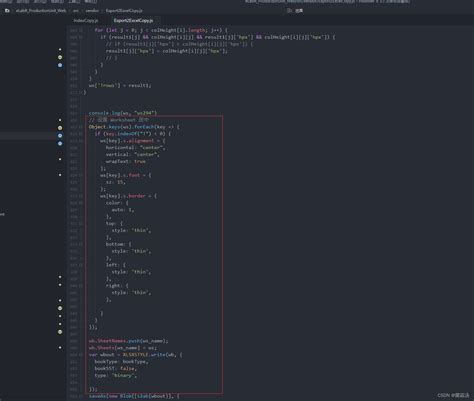Place cursor on the console.log line
474x401 pixels.
[123, 113]
